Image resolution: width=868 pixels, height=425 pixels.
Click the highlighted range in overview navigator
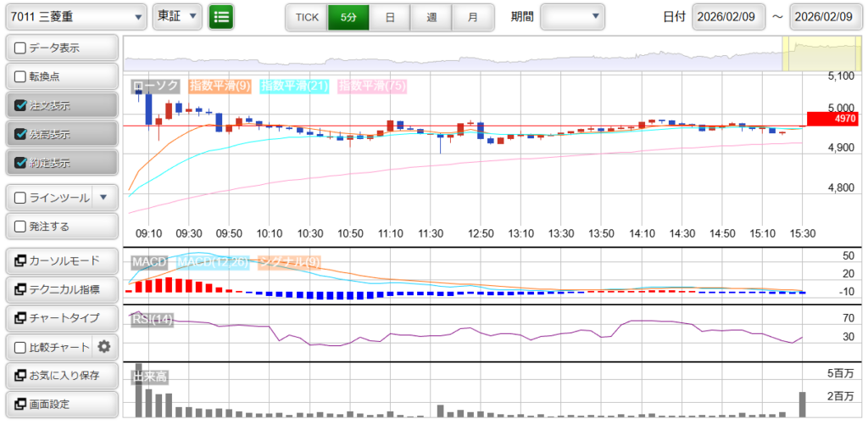(x=821, y=54)
